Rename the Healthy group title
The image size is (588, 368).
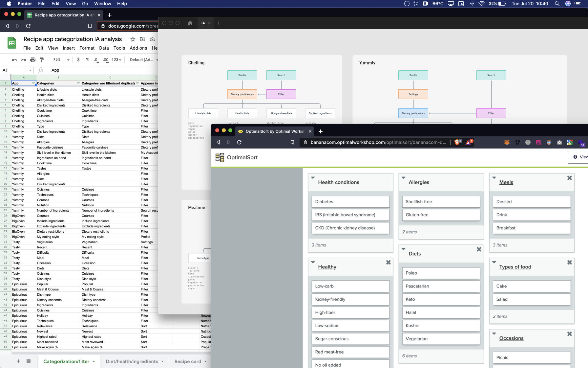pyautogui.click(x=327, y=267)
